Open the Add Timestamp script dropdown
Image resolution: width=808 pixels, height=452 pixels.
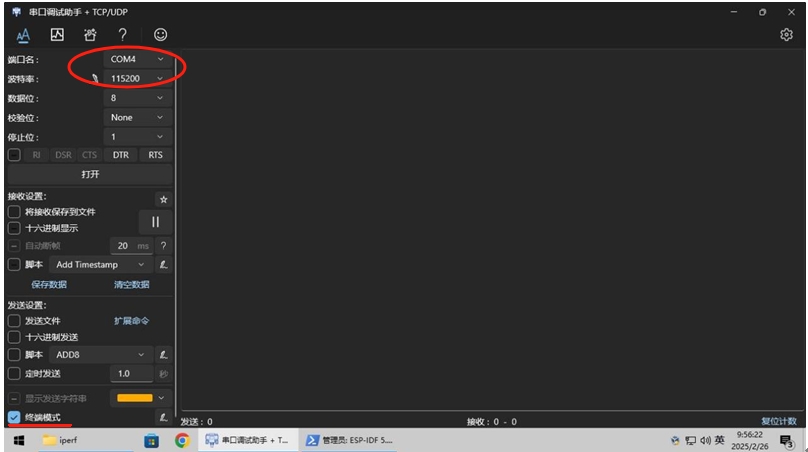pyautogui.click(x=101, y=264)
